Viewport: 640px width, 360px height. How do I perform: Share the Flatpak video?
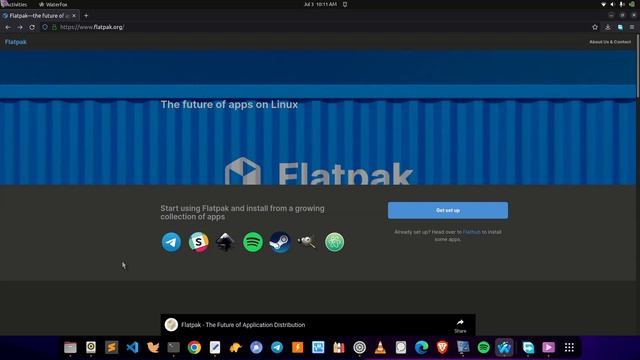click(x=460, y=326)
